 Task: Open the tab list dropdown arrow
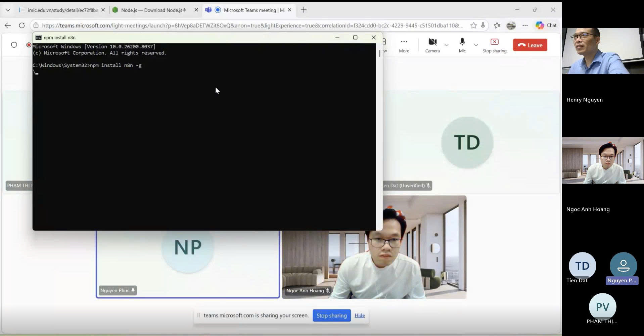click(x=8, y=10)
